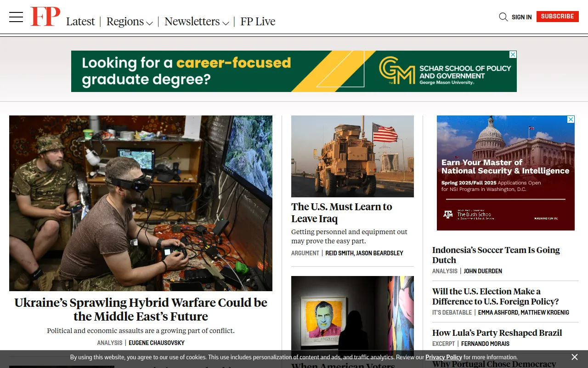Screen dimensions: 588x368
Task: Open author Jason Beardsley
Action: point(380,253)
